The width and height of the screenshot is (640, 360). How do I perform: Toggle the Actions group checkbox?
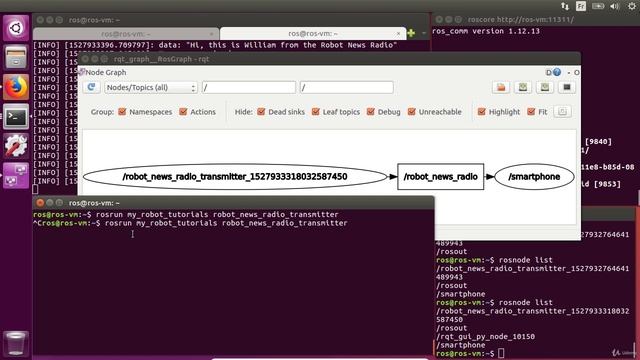(183, 112)
